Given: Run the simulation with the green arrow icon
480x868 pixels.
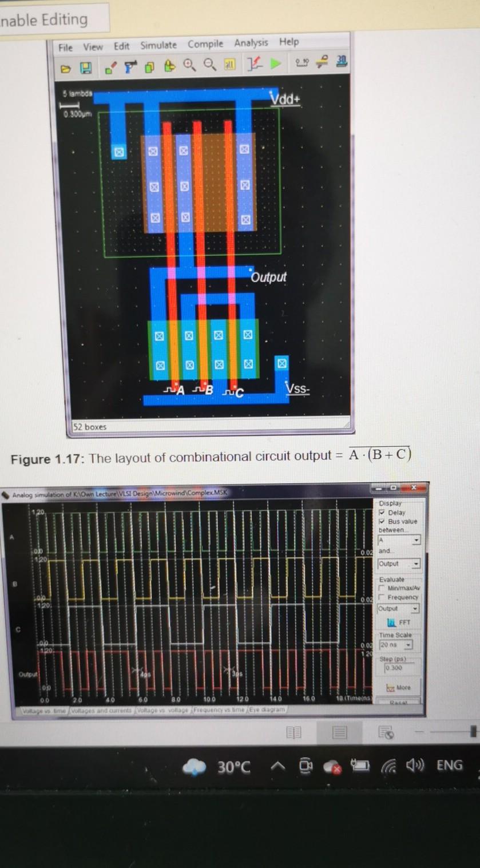Looking at the screenshot, I should (275, 65).
